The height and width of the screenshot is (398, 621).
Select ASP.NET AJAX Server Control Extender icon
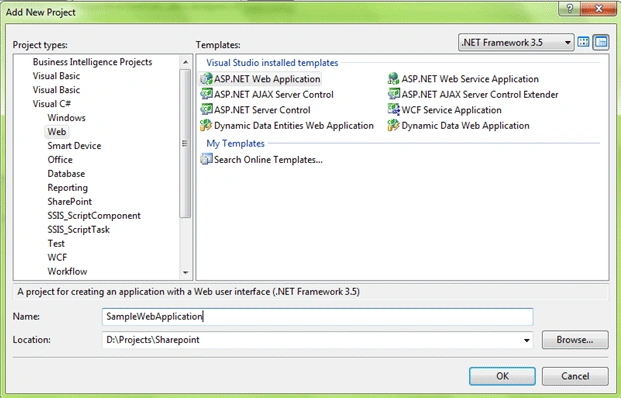(x=393, y=94)
